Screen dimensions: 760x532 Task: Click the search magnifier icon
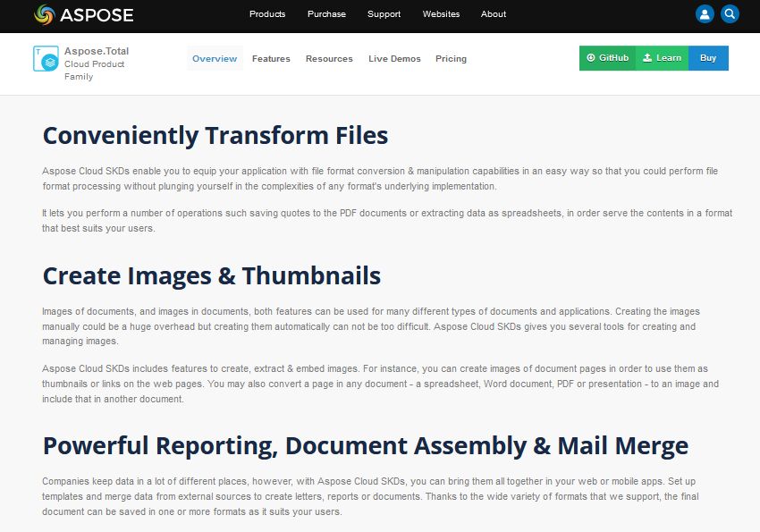click(730, 13)
